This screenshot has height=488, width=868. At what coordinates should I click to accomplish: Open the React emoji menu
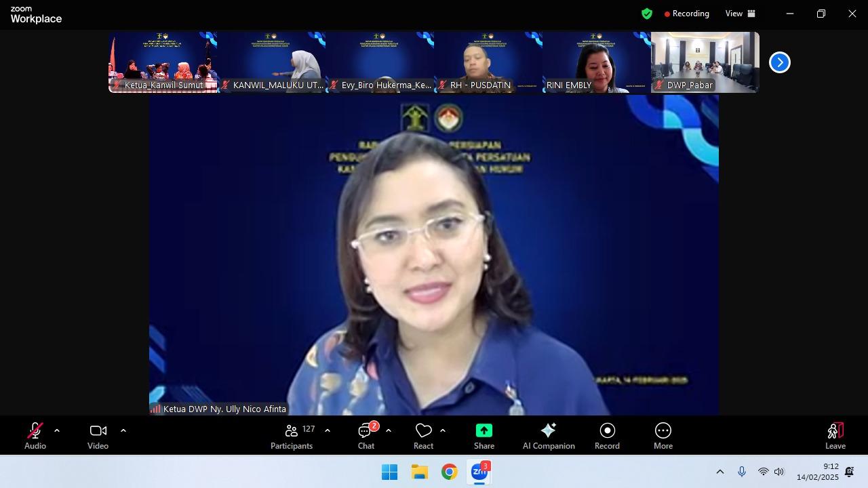click(x=423, y=435)
